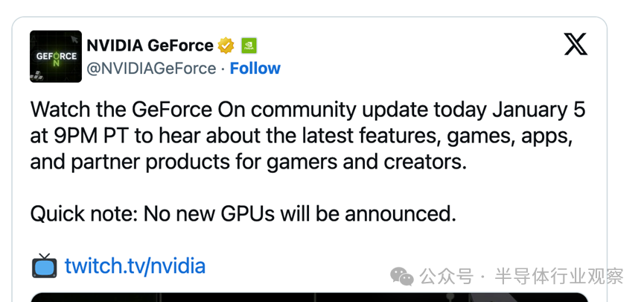
Task: Open the X logo link
Action: point(576,45)
